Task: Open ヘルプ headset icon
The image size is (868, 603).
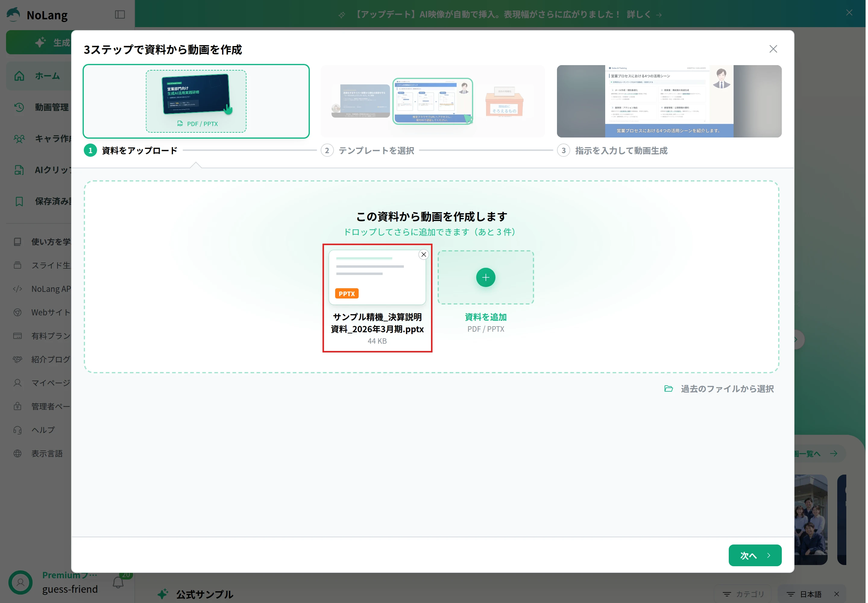Action: [x=17, y=430]
